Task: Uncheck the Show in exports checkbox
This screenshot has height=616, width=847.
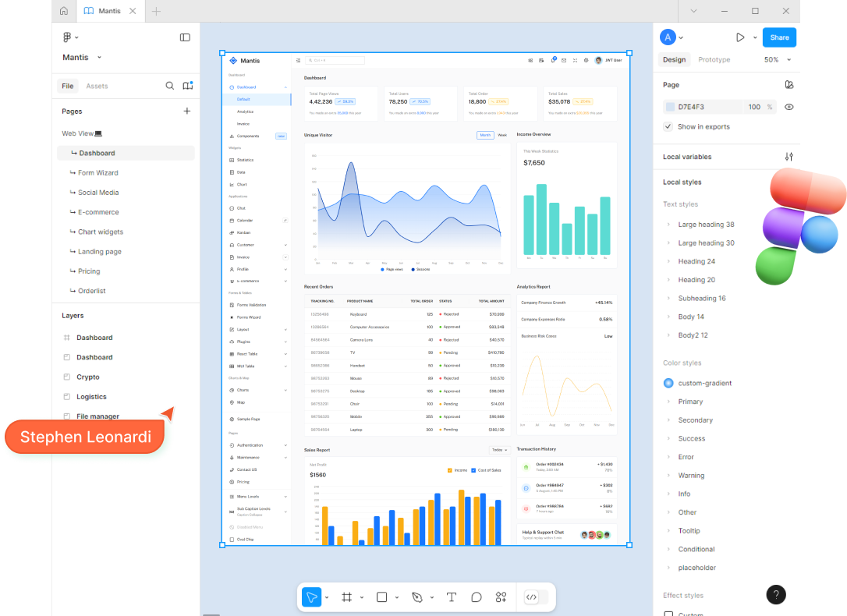Action: click(668, 126)
